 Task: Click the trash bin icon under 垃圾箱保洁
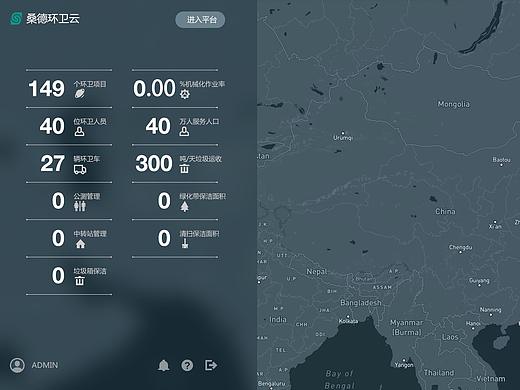tap(79, 281)
